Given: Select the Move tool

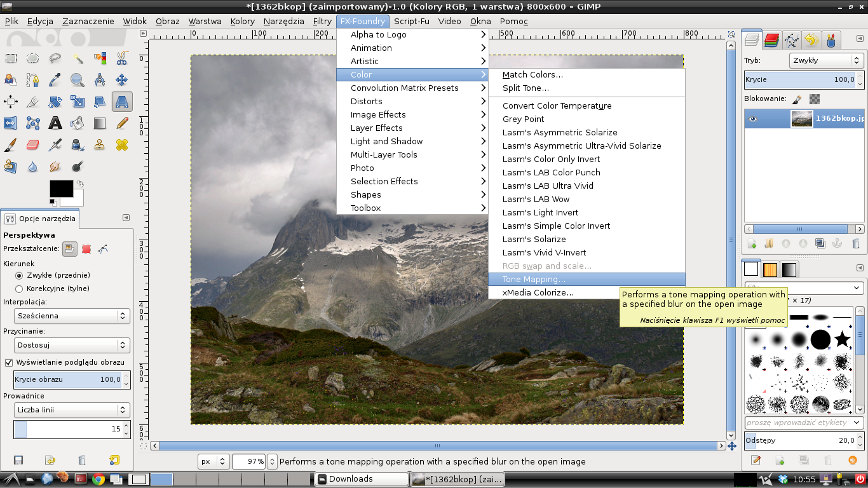Looking at the screenshot, I should pyautogui.click(x=122, y=80).
